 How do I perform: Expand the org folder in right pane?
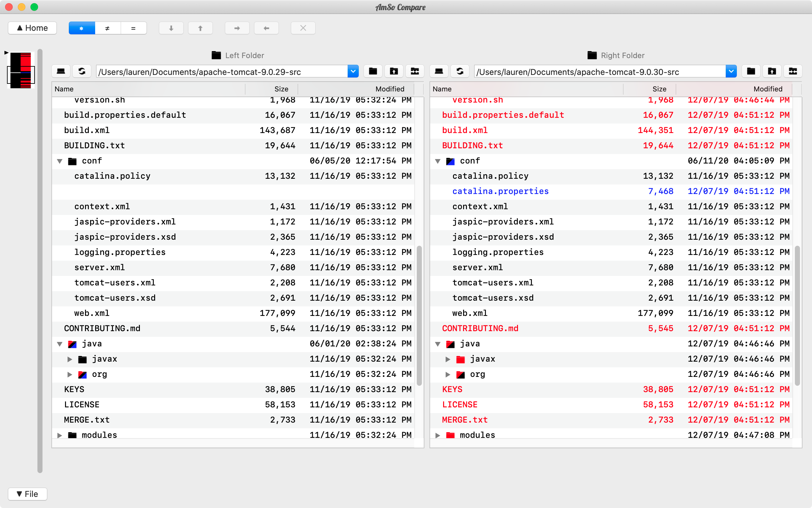click(x=448, y=374)
